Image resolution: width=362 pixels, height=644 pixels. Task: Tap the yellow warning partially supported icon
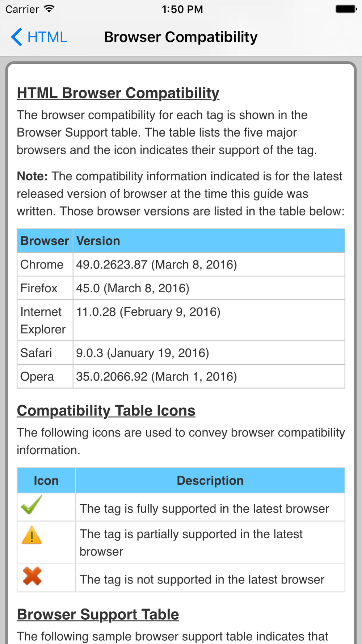coord(32,535)
